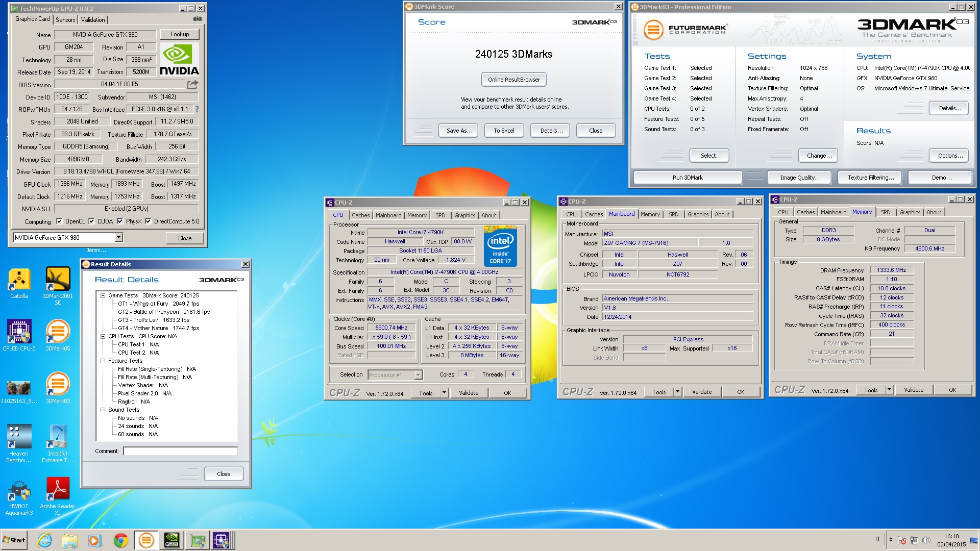The image size is (980, 551).
Task: Click the To Excel button
Action: point(504,131)
